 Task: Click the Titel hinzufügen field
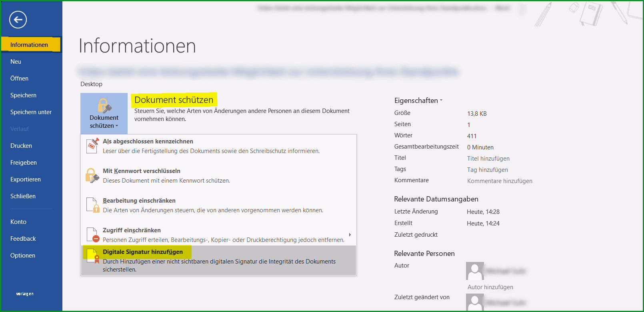[x=488, y=159]
